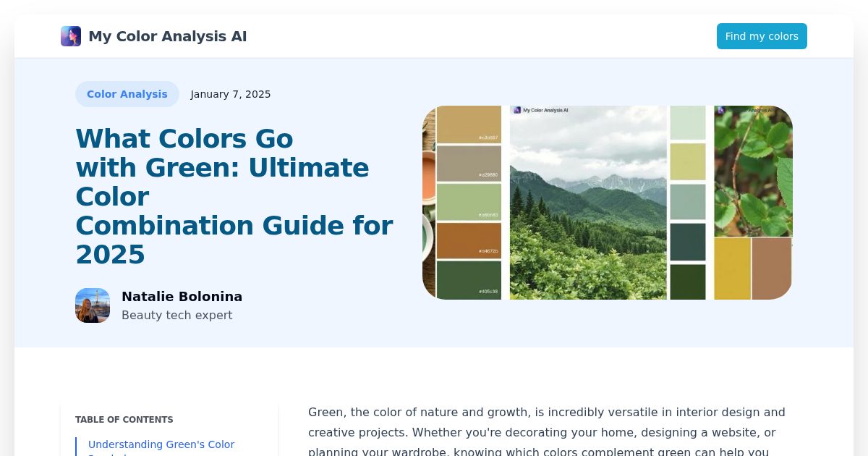868x456 pixels.
Task: Click the watermark icon on the hero image
Action: [516, 110]
